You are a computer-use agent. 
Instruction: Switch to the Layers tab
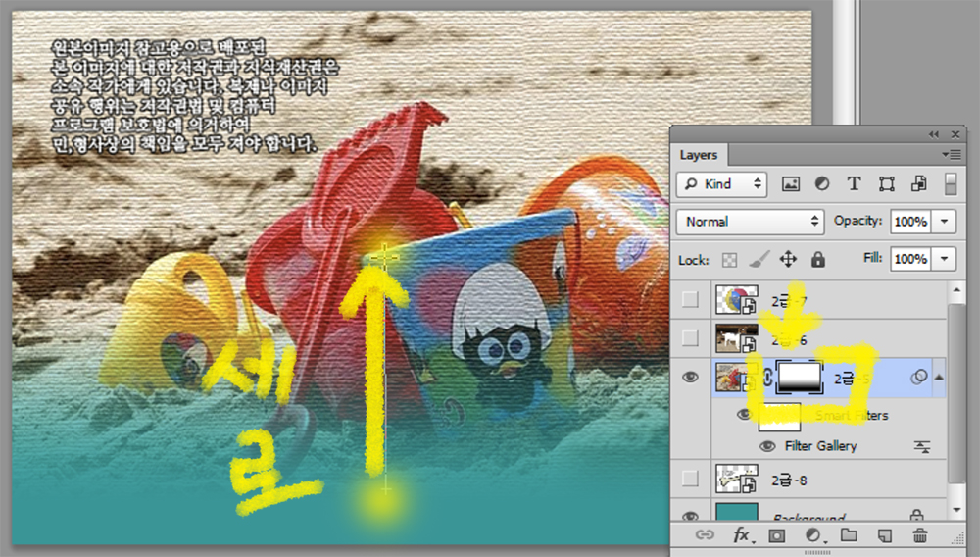coord(699,154)
